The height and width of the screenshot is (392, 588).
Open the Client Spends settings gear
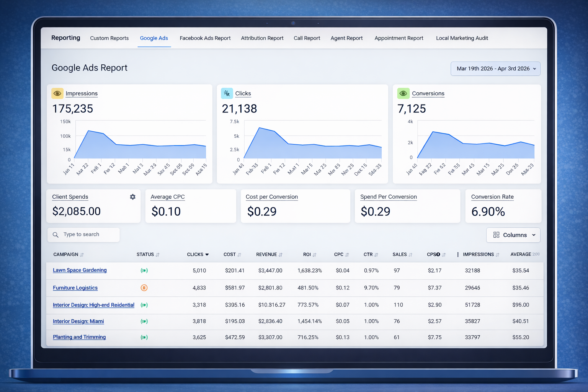coord(132,196)
